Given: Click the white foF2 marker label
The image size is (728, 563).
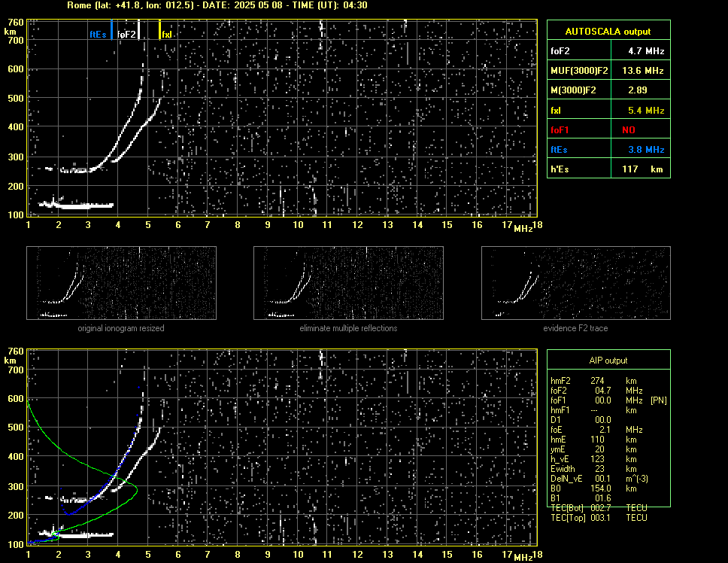Looking at the screenshot, I should pyautogui.click(x=126, y=35).
